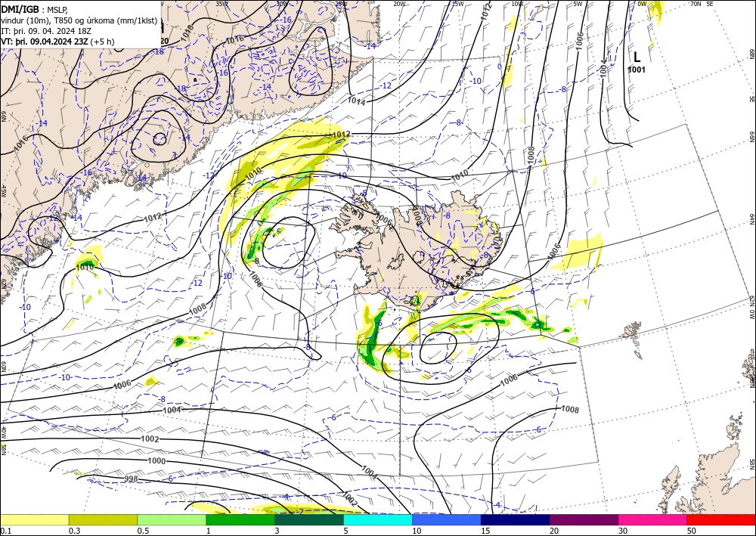Screen dimensions: 756x536
Task: Select the medium green 1 mm legend swatch
Action: point(240,519)
